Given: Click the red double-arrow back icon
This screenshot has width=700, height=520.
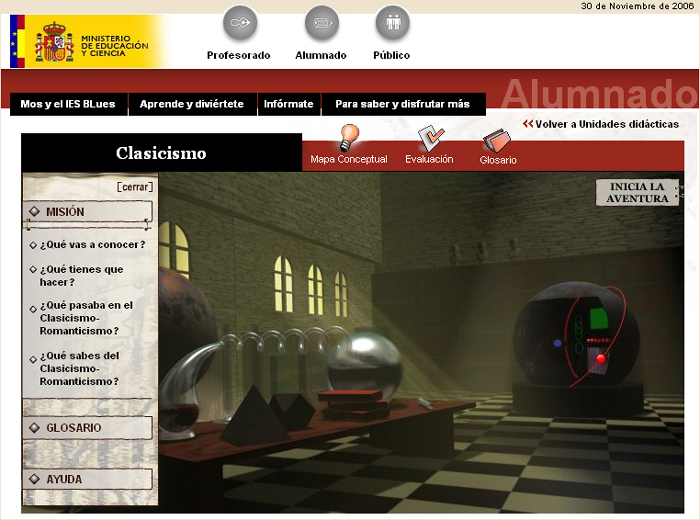Looking at the screenshot, I should click(527, 124).
